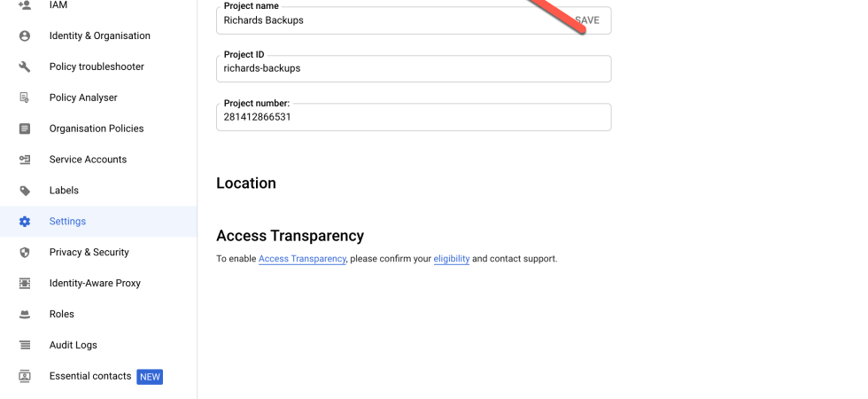The height and width of the screenshot is (399, 868).
Task: Open the Access Transparency link
Action: click(302, 259)
